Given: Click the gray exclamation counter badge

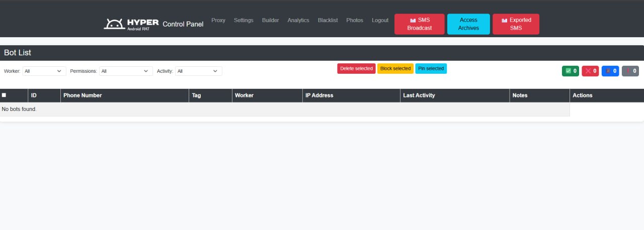Looking at the screenshot, I should (x=630, y=71).
